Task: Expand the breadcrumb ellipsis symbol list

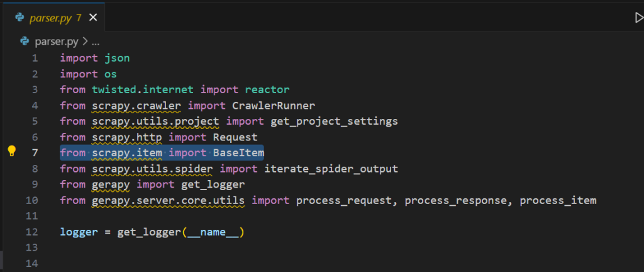Action: [x=96, y=42]
